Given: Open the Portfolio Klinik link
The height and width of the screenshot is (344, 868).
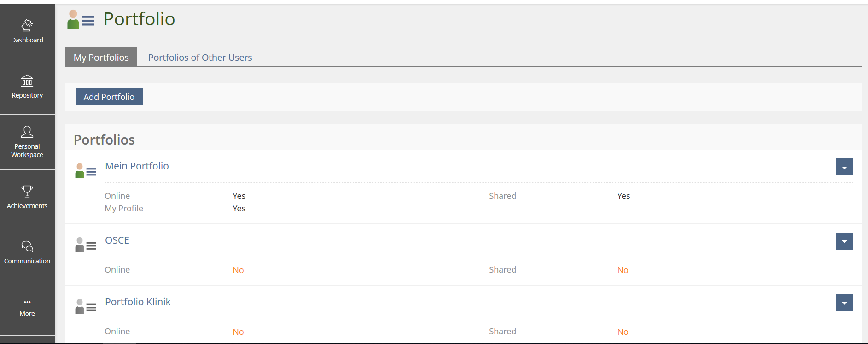Looking at the screenshot, I should [x=138, y=302].
